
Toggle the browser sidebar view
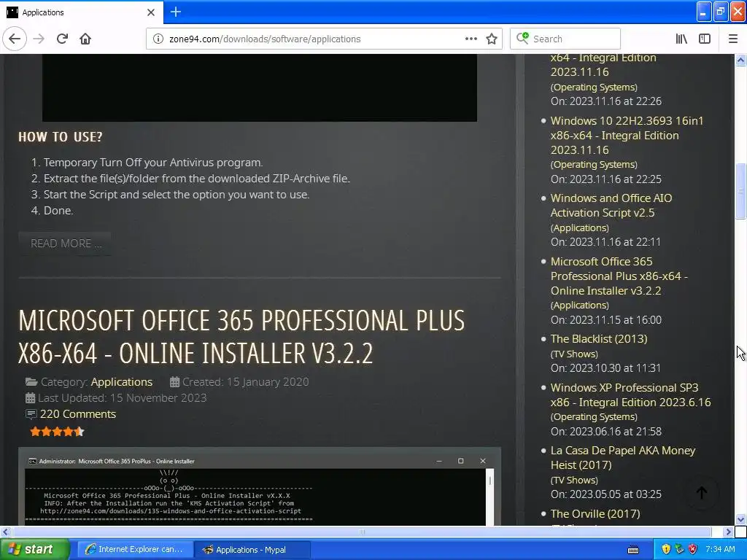(x=705, y=39)
